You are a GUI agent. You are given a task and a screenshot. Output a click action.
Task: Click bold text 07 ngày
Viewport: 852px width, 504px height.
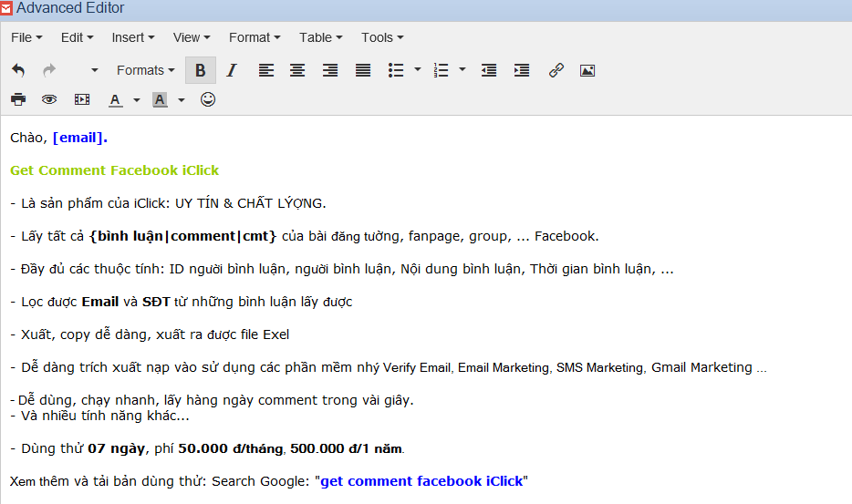116,448
